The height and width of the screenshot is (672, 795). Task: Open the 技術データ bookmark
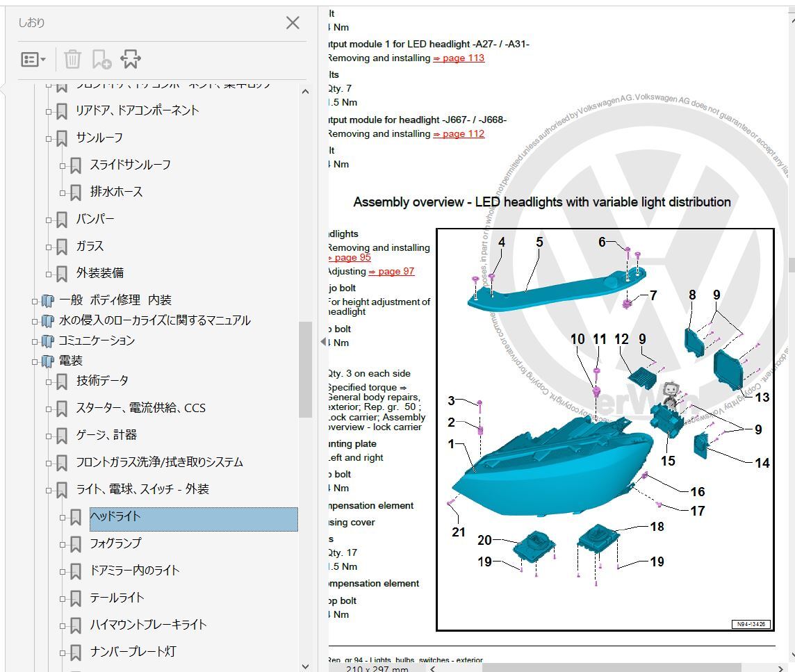click(x=102, y=380)
